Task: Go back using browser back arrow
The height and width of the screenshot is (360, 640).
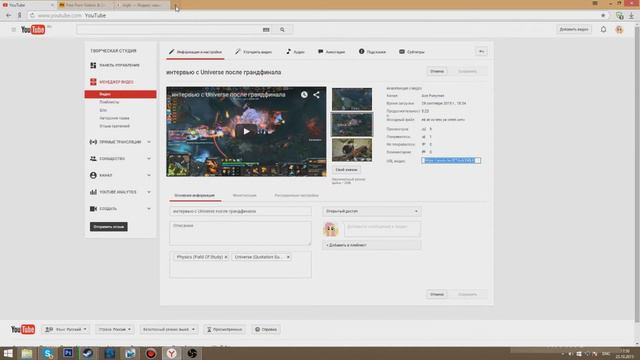Action: pyautogui.click(x=9, y=16)
